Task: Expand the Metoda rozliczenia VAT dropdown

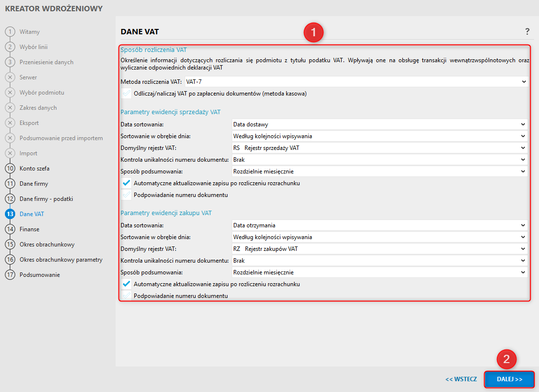Action: click(x=356, y=82)
